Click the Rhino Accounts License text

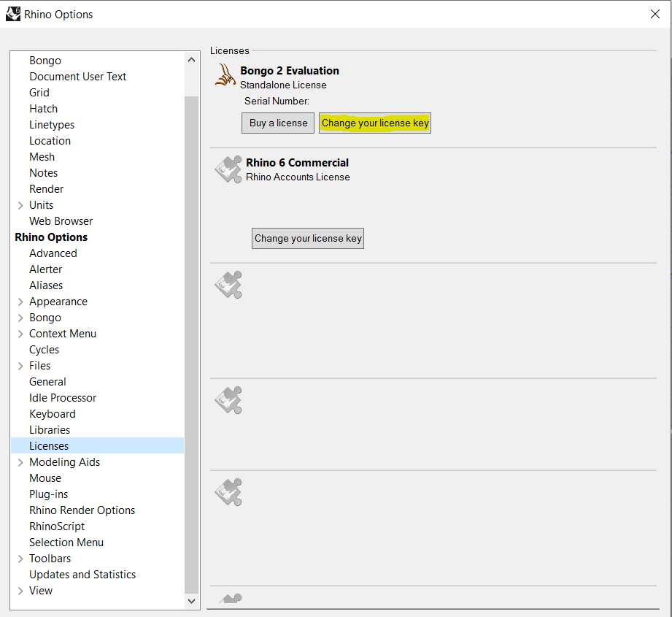[x=298, y=177]
